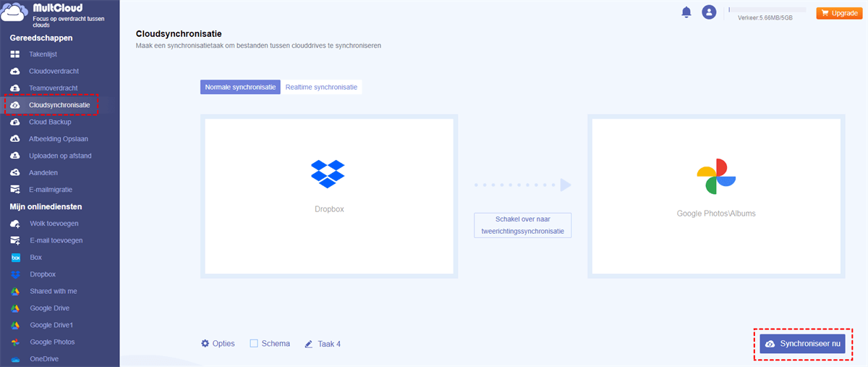Click the large Dropbox logo in source panel

pyautogui.click(x=328, y=174)
